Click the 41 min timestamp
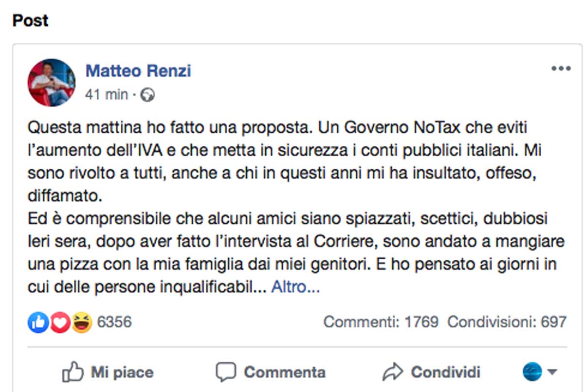Viewport: 584px width, 392px height. tap(106, 94)
